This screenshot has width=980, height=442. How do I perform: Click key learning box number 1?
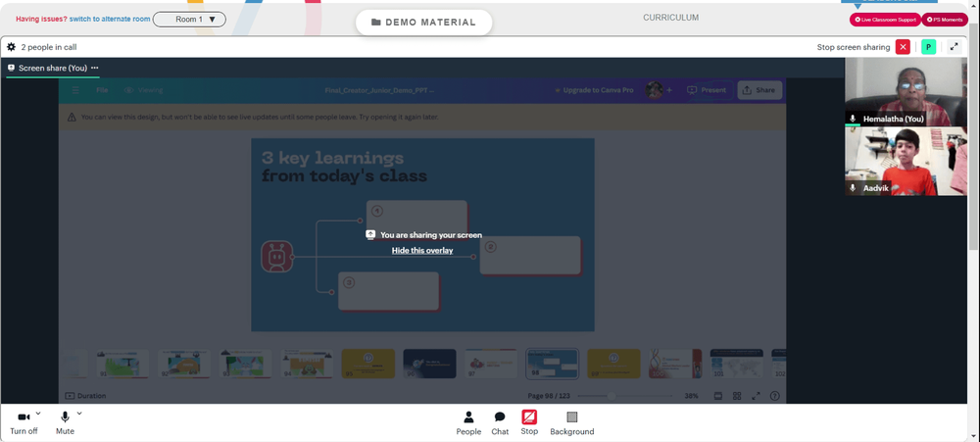tap(416, 219)
